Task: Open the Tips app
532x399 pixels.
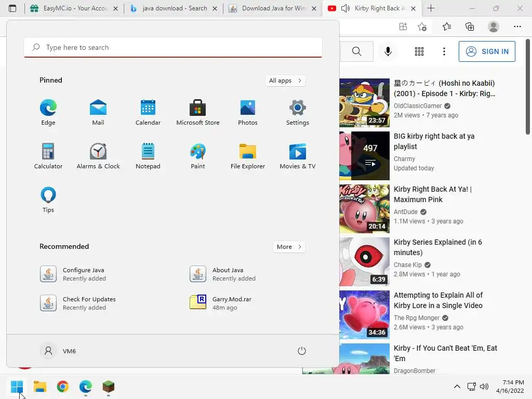Action: click(x=48, y=200)
